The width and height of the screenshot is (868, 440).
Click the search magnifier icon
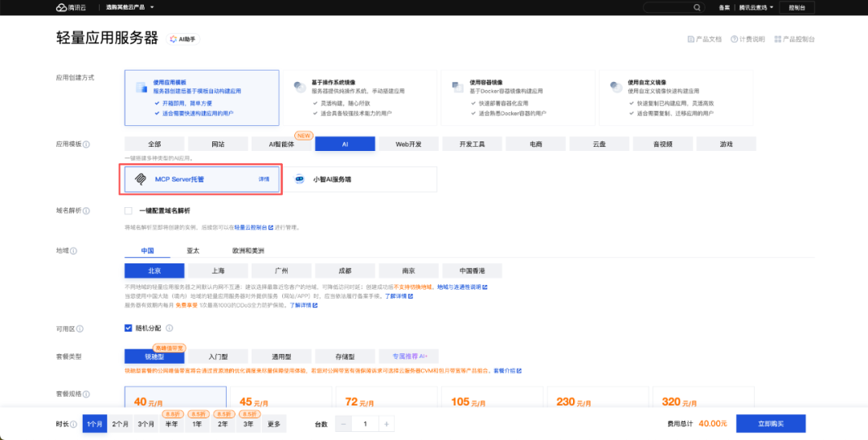pos(697,7)
